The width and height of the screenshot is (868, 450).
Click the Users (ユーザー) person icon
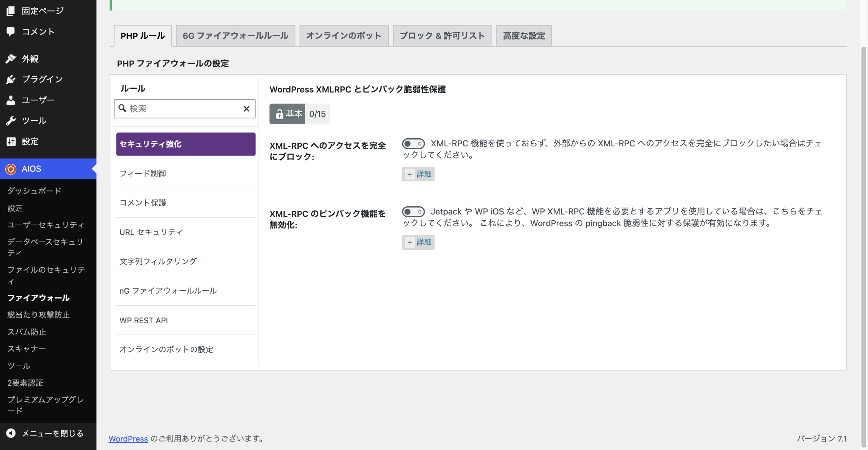11,100
